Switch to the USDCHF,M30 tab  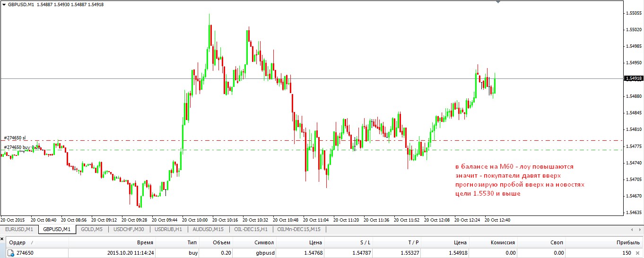128,229
